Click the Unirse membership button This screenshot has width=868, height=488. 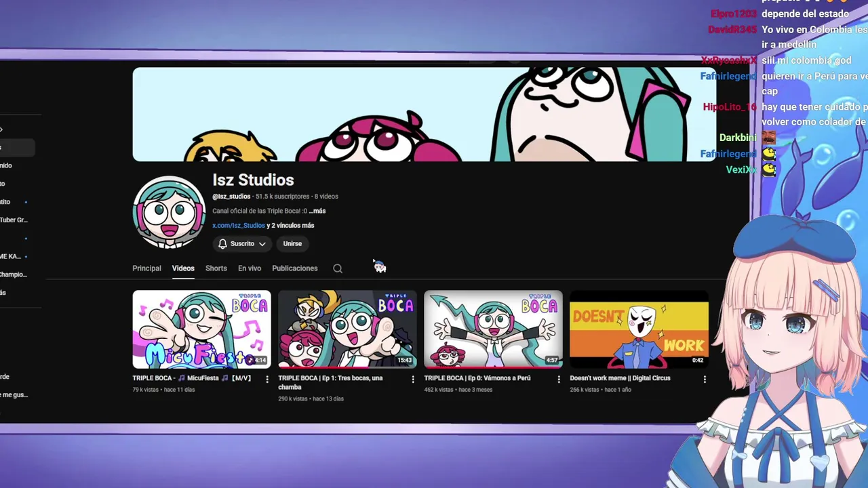click(x=292, y=243)
